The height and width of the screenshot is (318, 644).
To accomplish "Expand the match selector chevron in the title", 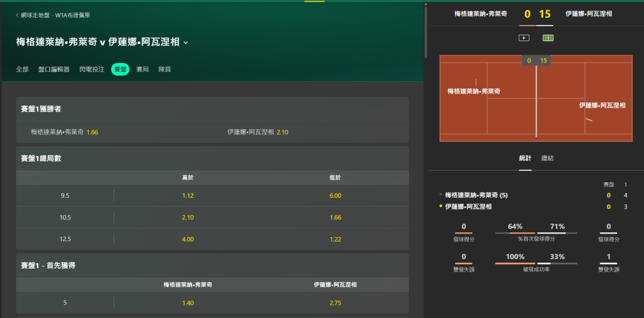I will (x=185, y=42).
